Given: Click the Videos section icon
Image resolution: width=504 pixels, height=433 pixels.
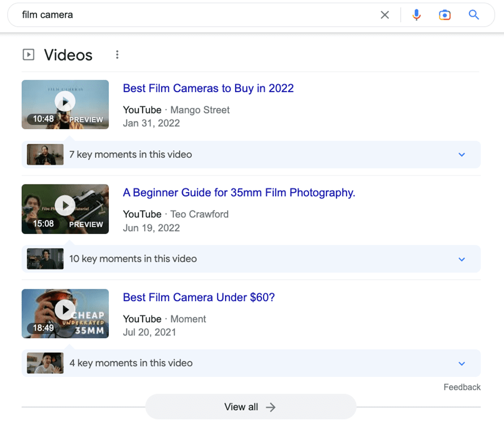Looking at the screenshot, I should click(x=28, y=54).
